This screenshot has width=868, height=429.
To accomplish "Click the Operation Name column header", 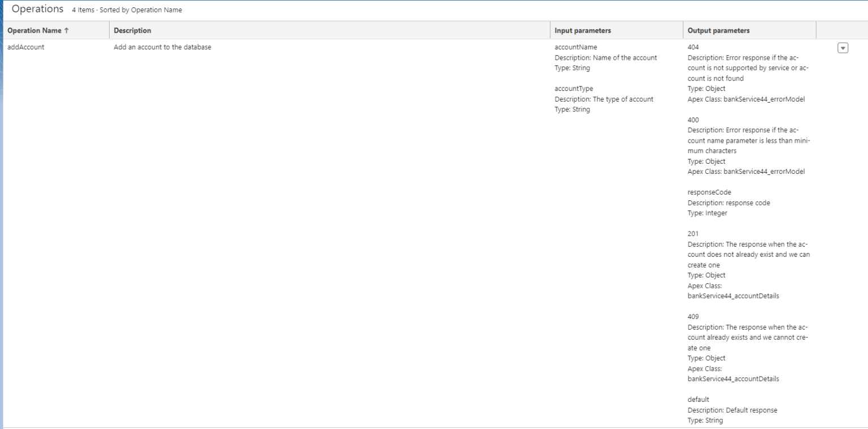I will click(x=35, y=30).
